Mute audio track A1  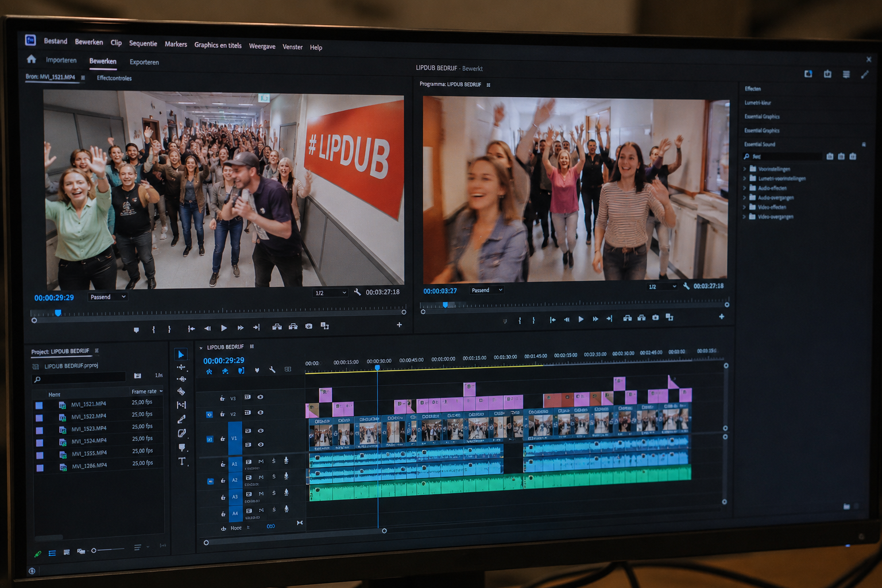pyautogui.click(x=261, y=461)
